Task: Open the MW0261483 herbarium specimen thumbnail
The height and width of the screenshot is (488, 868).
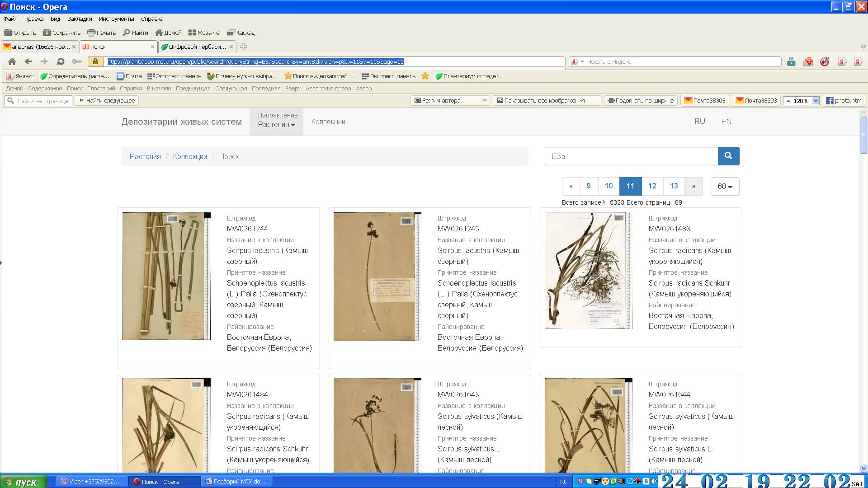Action: click(x=588, y=270)
